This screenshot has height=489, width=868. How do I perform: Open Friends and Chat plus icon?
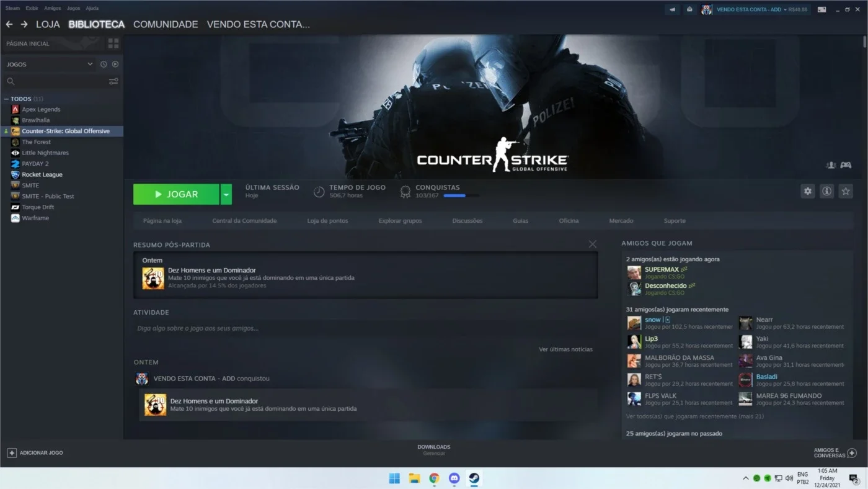pyautogui.click(x=852, y=453)
